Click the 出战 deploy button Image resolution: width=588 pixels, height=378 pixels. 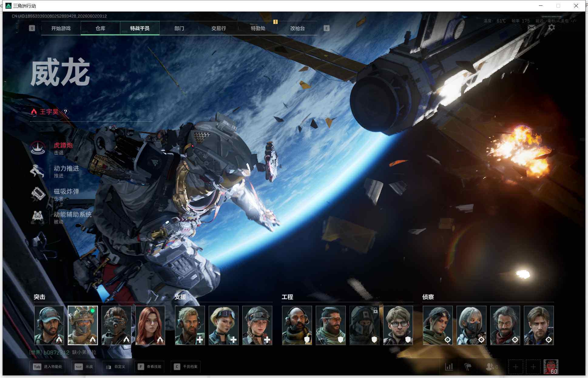pyautogui.click(x=84, y=367)
